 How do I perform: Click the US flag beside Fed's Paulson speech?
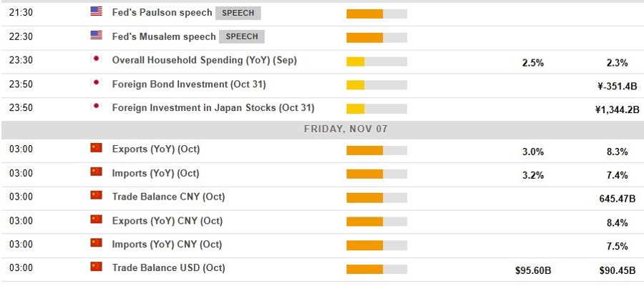[97, 12]
